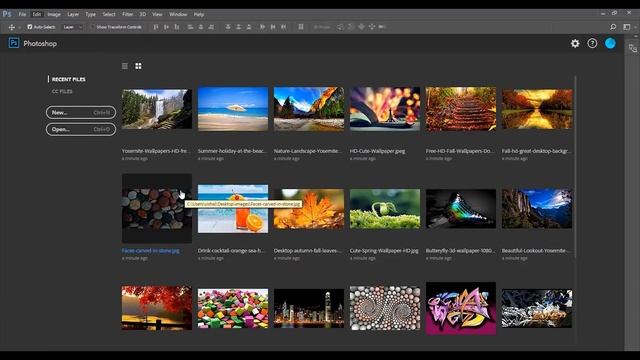Open the Window menu
Viewport: 640px width, 360px height.
pos(178,14)
